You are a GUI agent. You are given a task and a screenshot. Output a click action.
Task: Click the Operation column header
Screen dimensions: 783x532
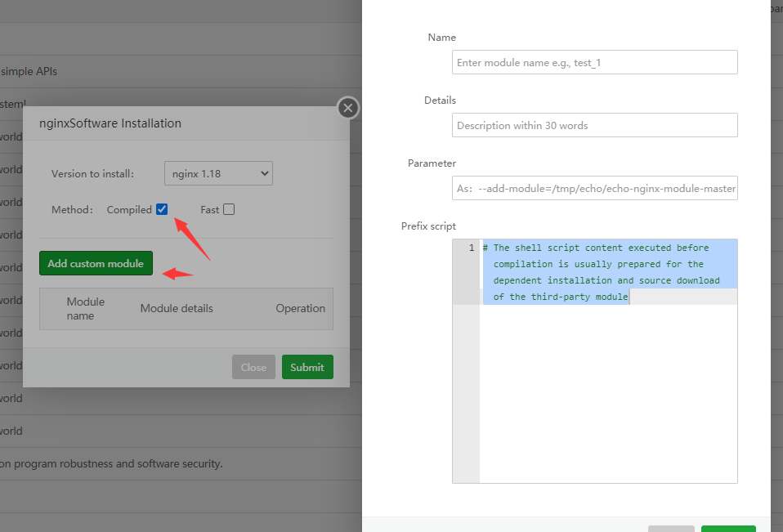pyautogui.click(x=300, y=309)
